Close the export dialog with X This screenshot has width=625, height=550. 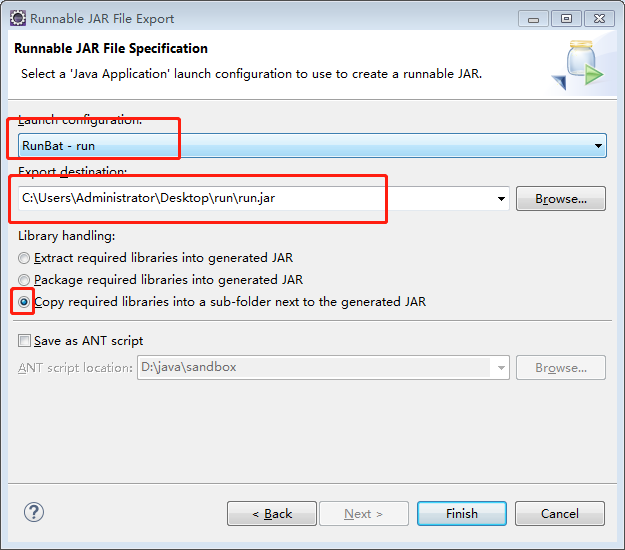[599, 19]
